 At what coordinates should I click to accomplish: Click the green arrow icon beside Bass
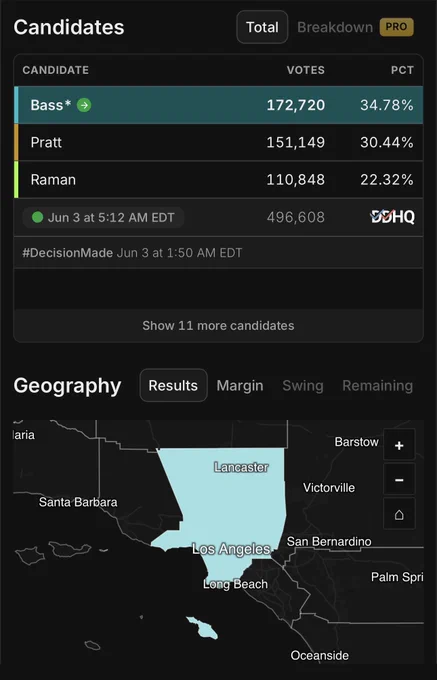[x=84, y=105]
